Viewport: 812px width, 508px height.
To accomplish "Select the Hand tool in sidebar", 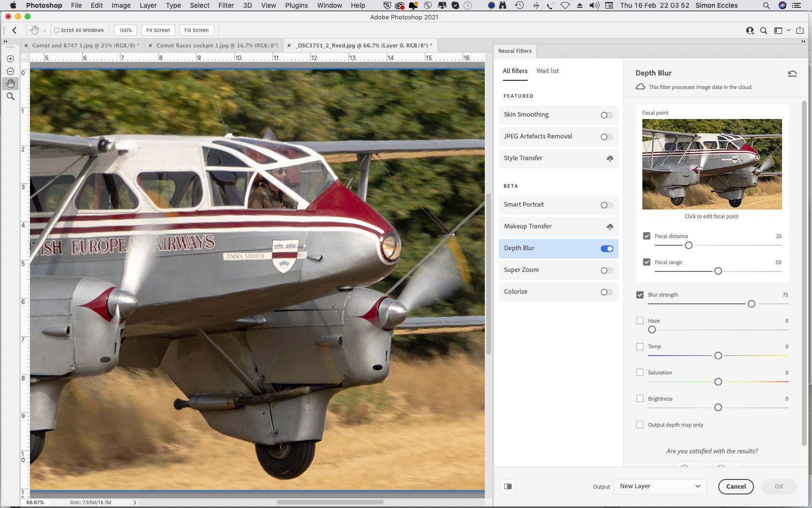I will (x=10, y=84).
